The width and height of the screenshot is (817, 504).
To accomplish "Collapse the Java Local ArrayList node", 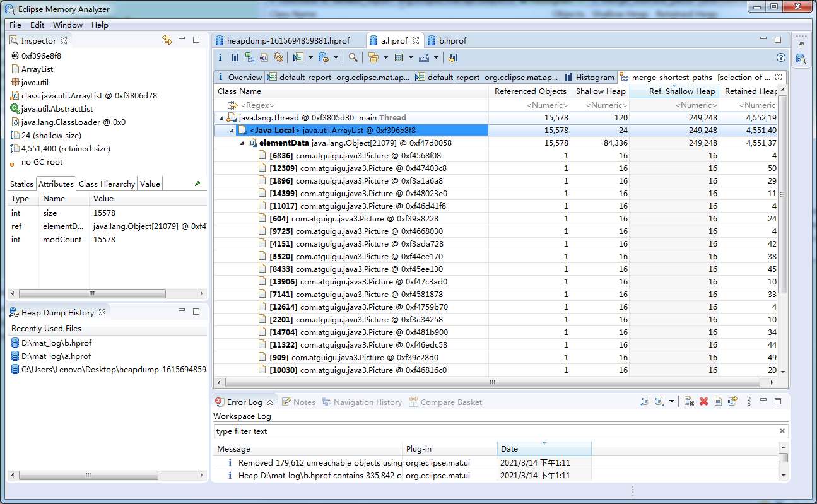I will pos(232,131).
